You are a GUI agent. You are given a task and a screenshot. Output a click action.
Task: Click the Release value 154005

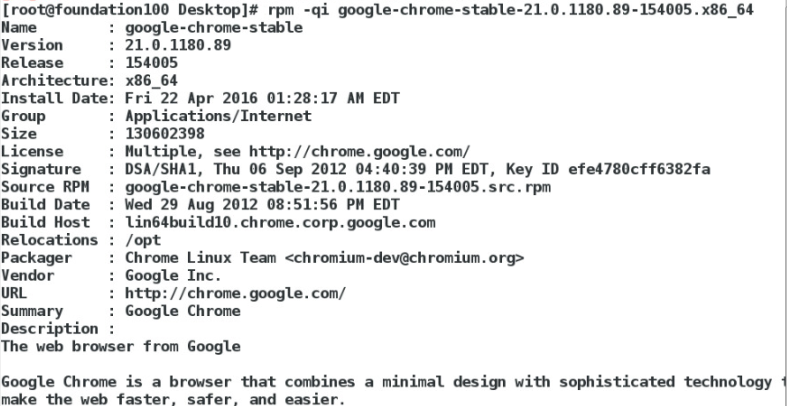[x=151, y=63]
